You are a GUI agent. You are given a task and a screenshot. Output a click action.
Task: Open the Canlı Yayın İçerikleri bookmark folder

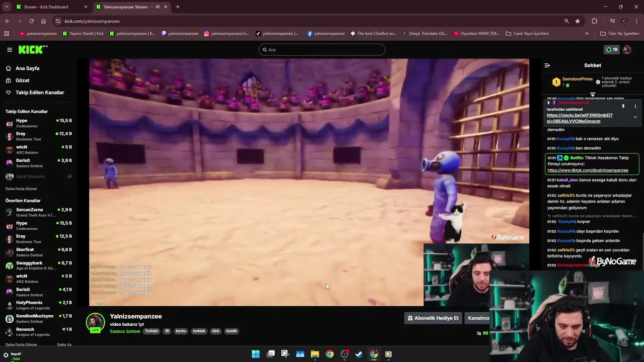pyautogui.click(x=527, y=34)
